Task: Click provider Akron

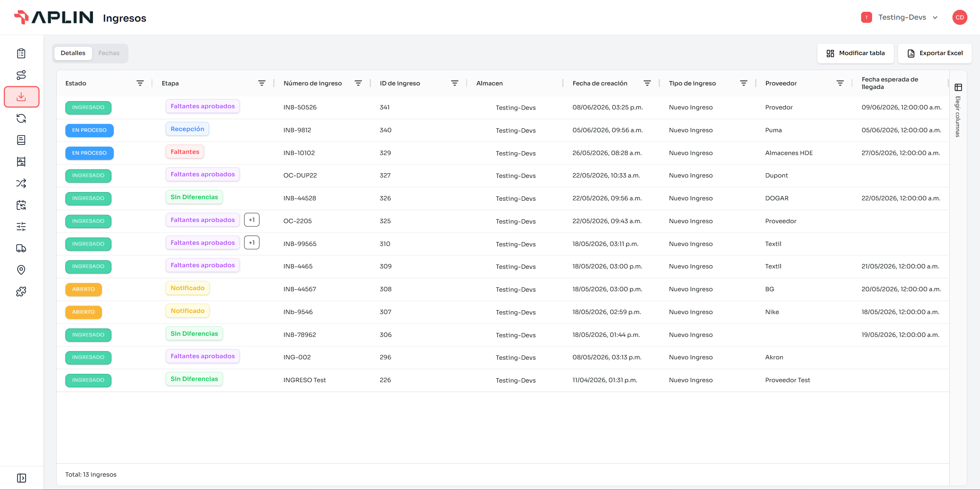Action: click(774, 357)
